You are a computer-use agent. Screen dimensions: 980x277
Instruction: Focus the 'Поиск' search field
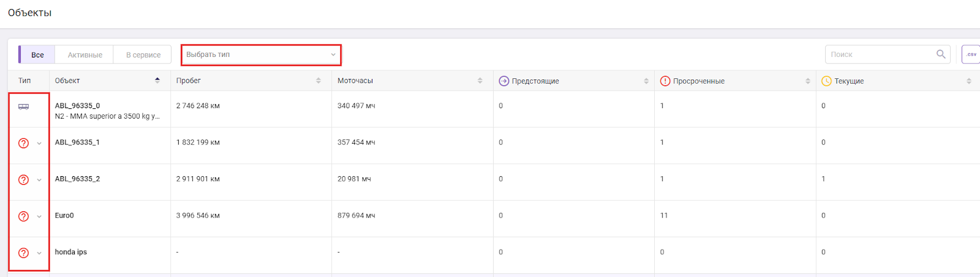coord(879,54)
